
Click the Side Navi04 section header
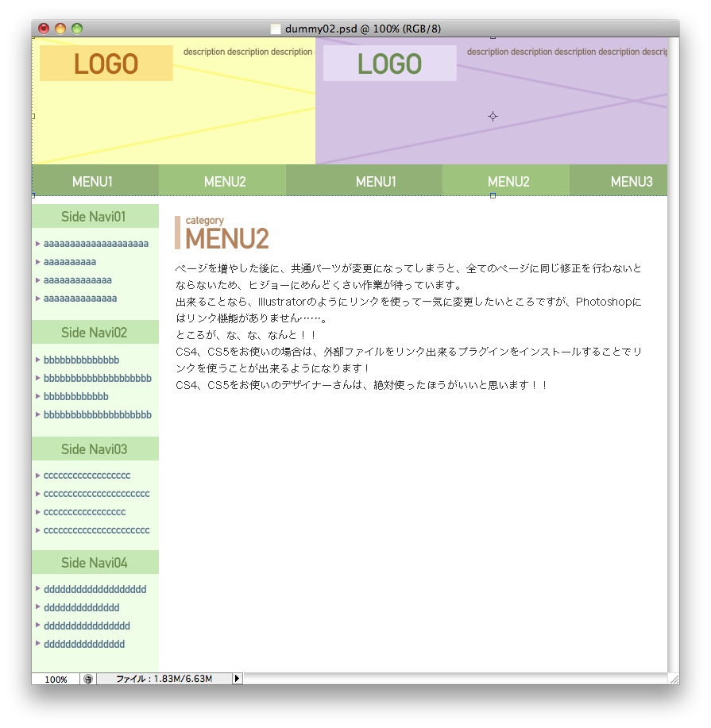[95, 562]
